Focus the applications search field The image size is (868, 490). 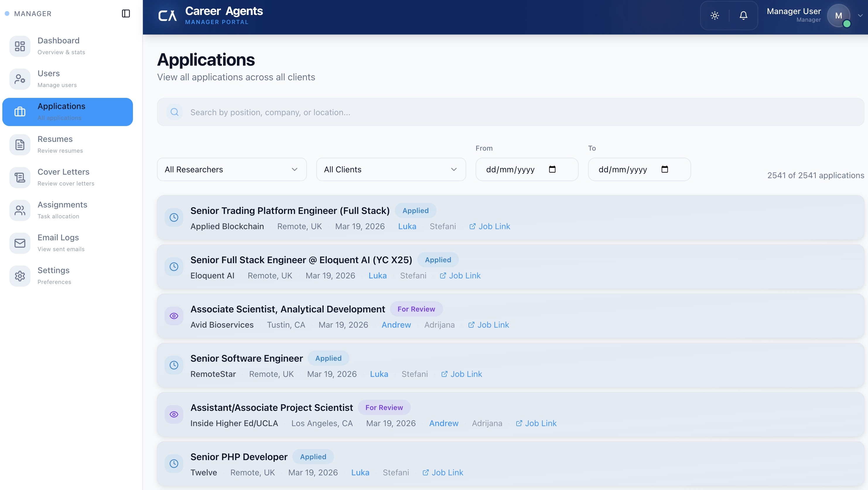(472, 112)
